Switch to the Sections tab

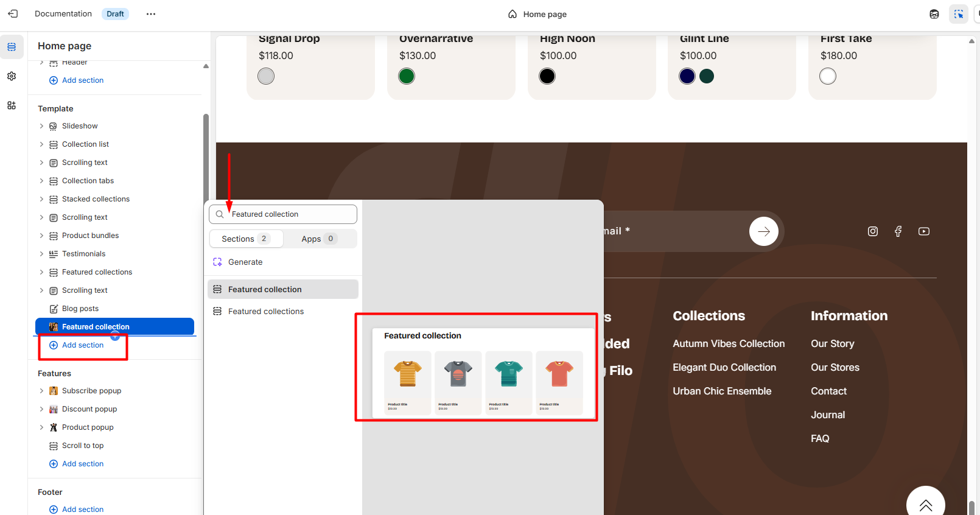click(x=247, y=239)
